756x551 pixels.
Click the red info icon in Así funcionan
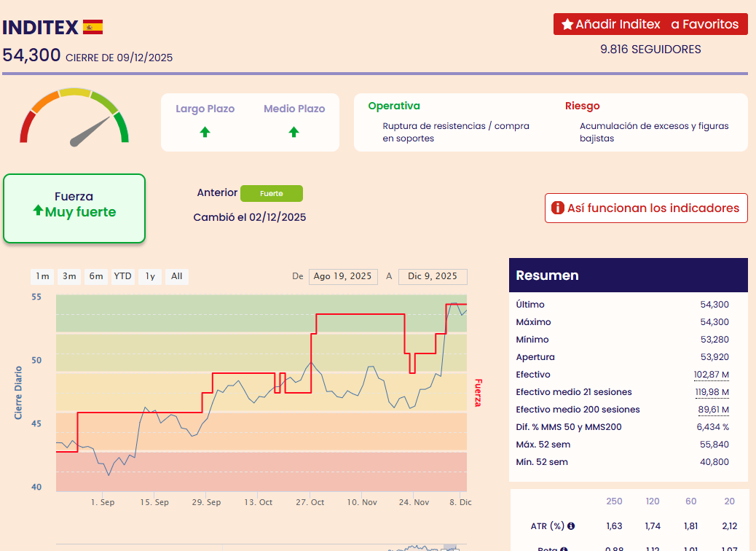pyautogui.click(x=557, y=208)
